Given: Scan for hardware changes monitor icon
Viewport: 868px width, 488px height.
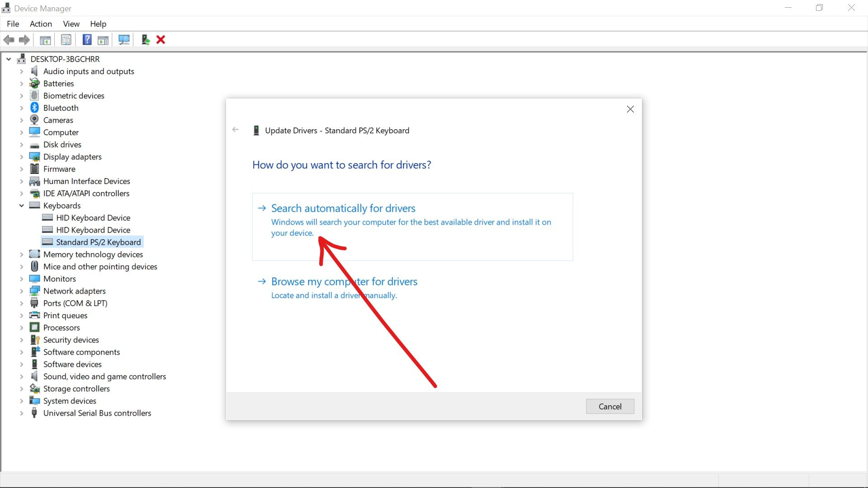Looking at the screenshot, I should [124, 40].
